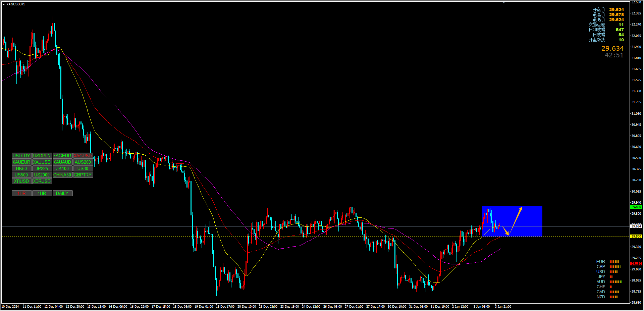Switch chart to USDPLN symbol
Screen dimensions: 644x311
pos(42,156)
